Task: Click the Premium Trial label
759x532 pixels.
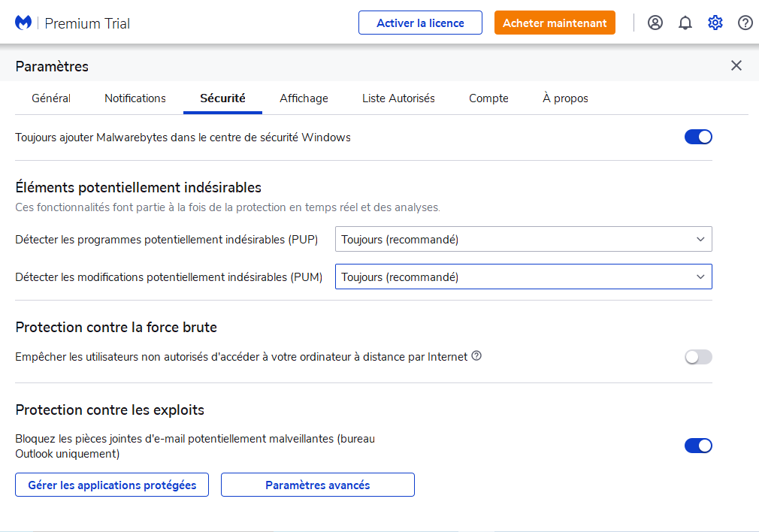Action: click(x=87, y=23)
